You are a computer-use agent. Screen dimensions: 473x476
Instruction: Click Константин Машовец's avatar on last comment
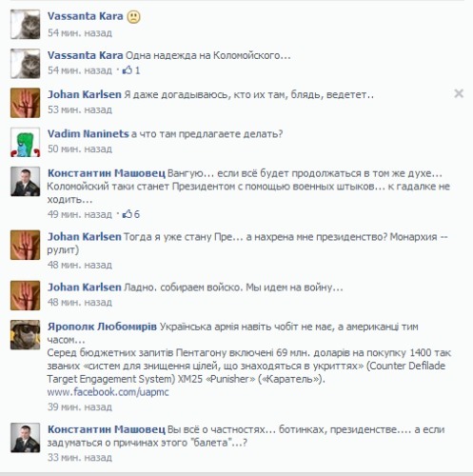(26, 438)
